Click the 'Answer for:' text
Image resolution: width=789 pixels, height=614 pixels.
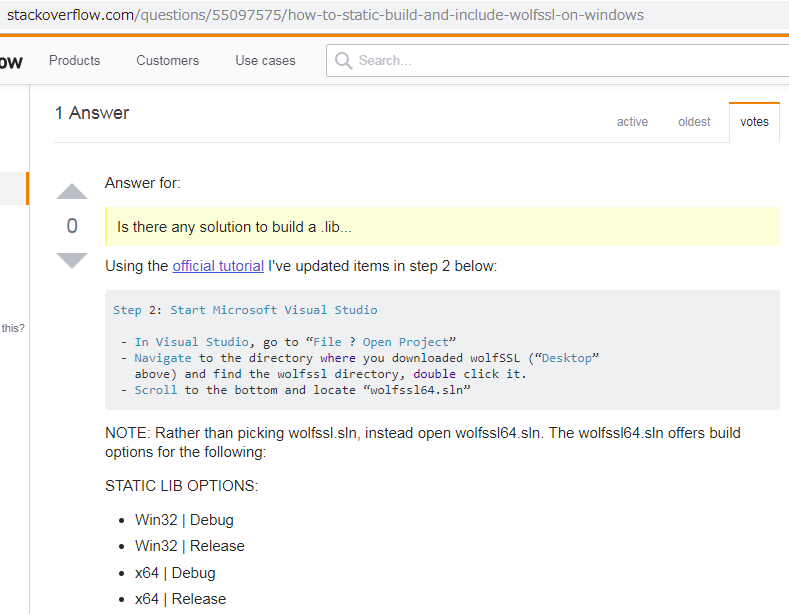[142, 183]
